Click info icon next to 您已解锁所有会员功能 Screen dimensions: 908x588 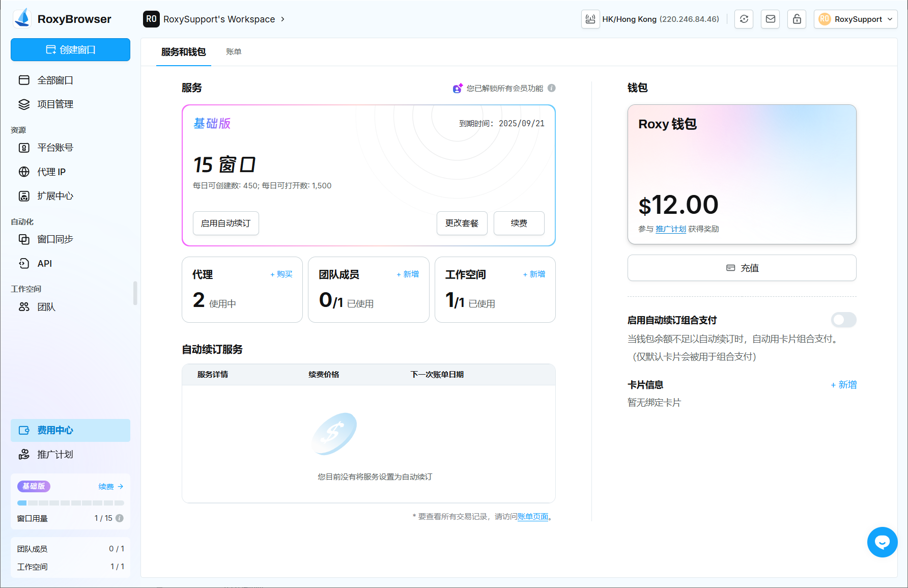(x=552, y=88)
